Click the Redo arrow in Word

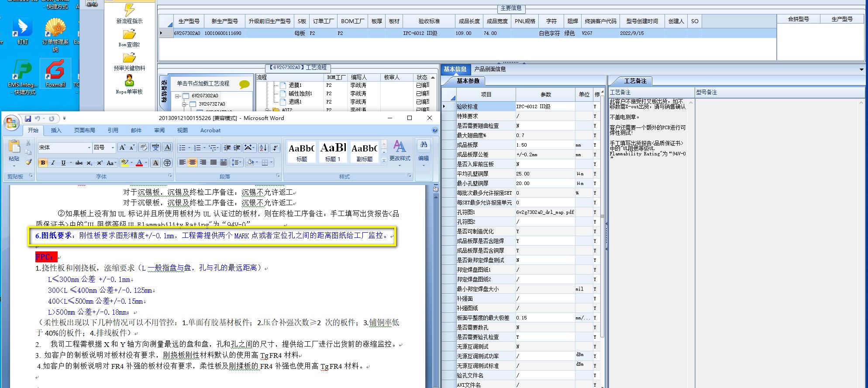click(x=52, y=118)
